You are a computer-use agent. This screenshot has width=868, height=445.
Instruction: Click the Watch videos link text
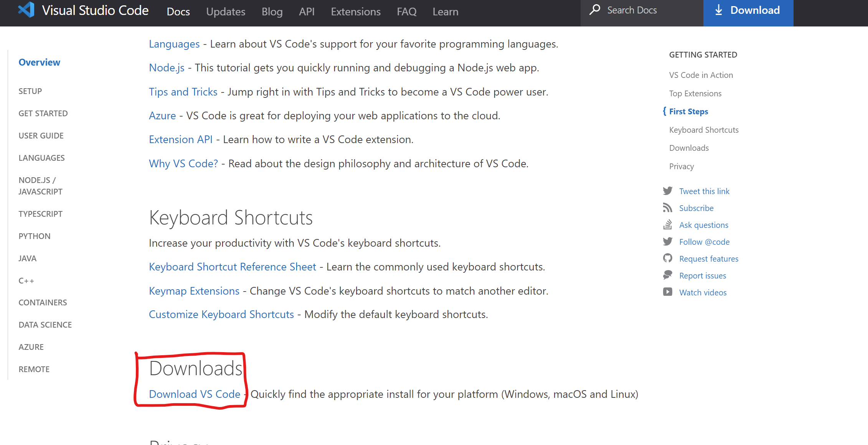(x=703, y=293)
